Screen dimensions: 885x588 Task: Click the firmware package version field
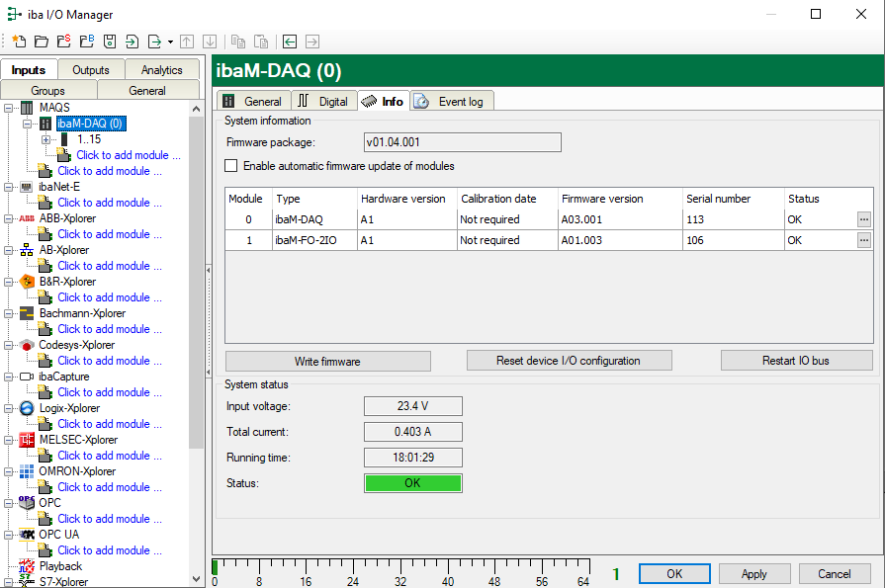pos(462,142)
